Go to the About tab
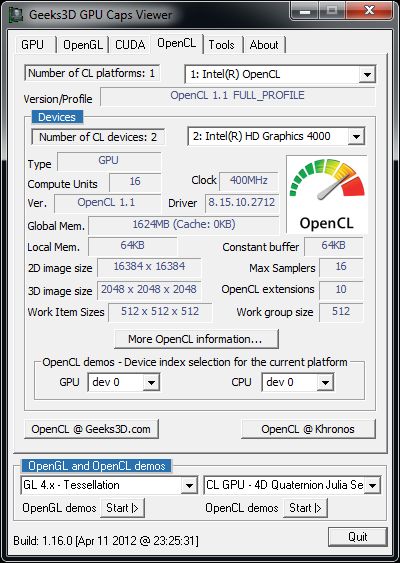This screenshot has height=563, width=400. click(264, 45)
